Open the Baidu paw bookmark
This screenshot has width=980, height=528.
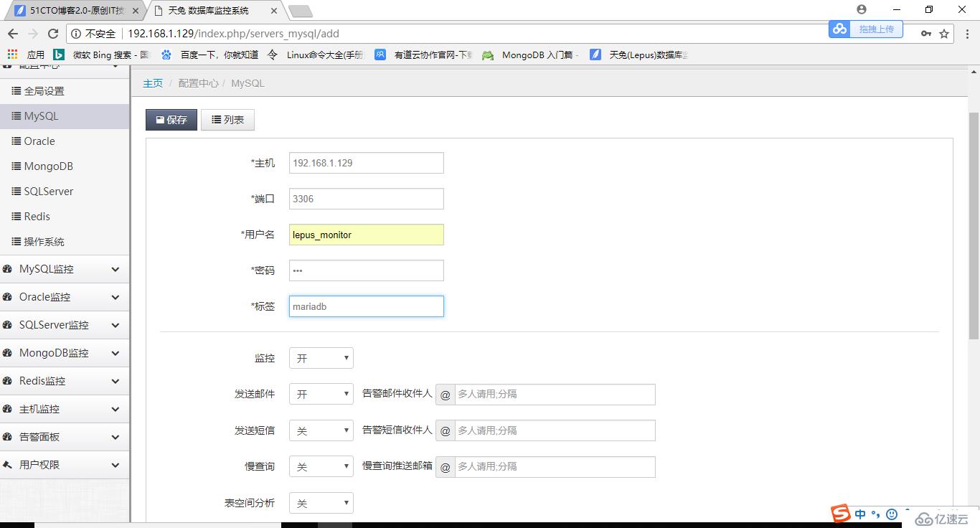point(209,55)
